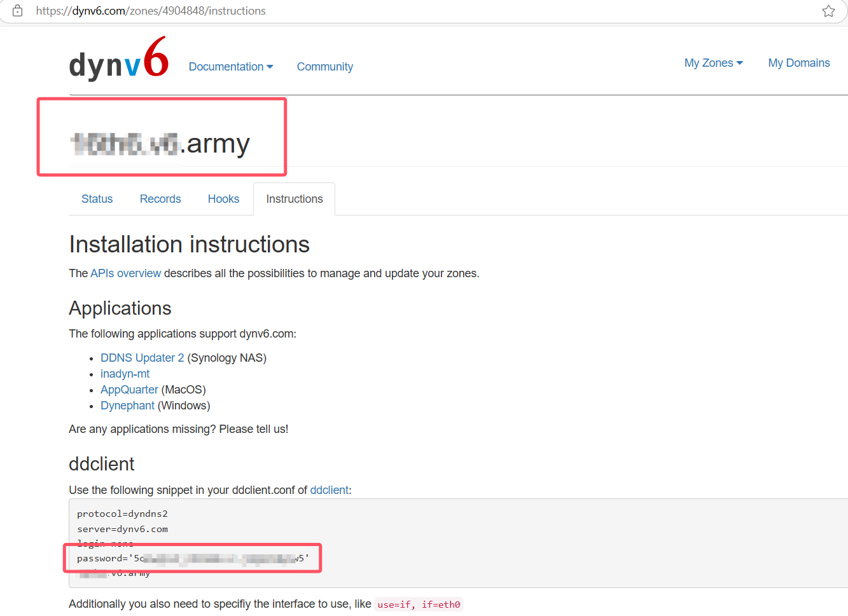The height and width of the screenshot is (616, 848).
Task: Follow the inadyn-mt link
Action: tap(125, 374)
